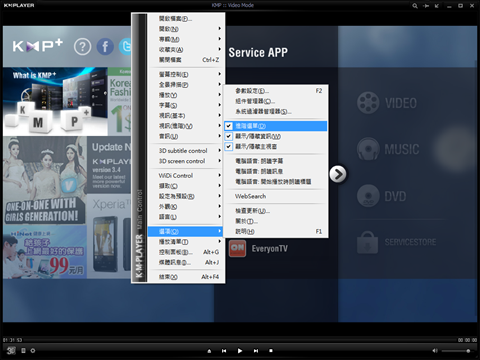Click the red EveryonTV ON icon
Viewport: 480px width, 360px height.
click(x=237, y=248)
